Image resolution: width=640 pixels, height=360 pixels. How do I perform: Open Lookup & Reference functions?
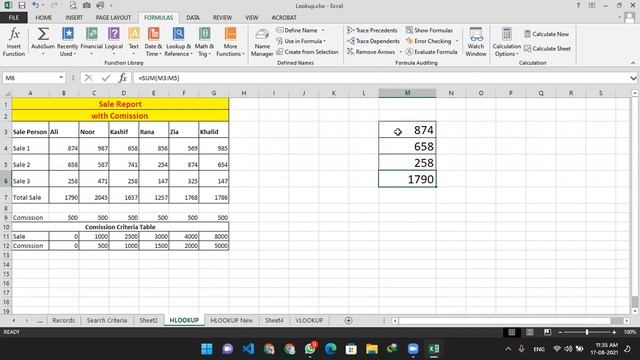(x=178, y=42)
